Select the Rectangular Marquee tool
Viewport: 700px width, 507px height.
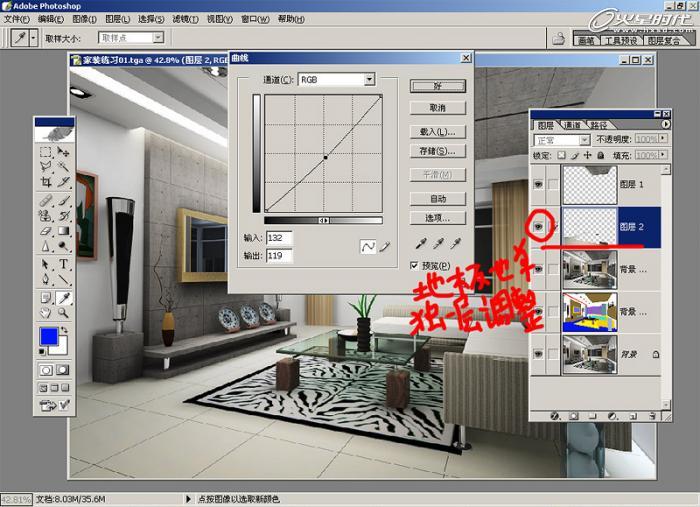click(x=46, y=152)
